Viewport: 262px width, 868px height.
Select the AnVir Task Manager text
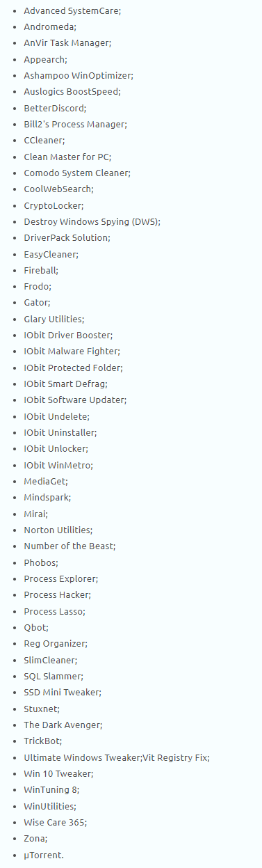point(67,43)
